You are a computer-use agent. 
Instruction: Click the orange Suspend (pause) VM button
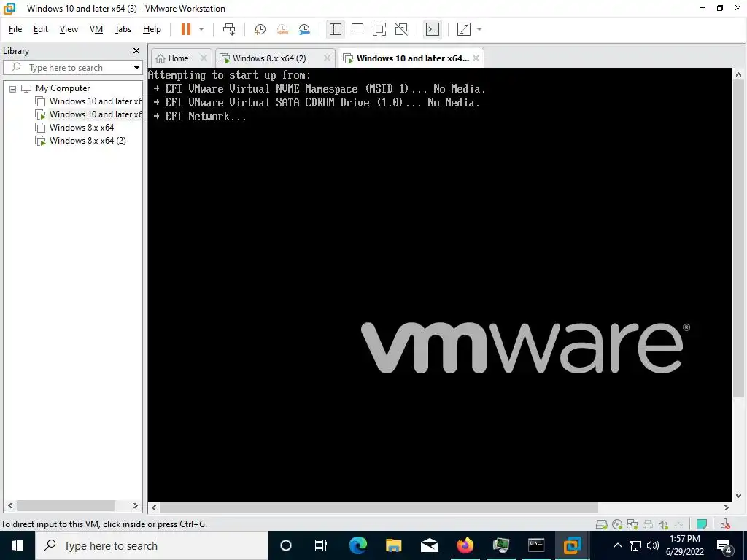[x=186, y=29]
